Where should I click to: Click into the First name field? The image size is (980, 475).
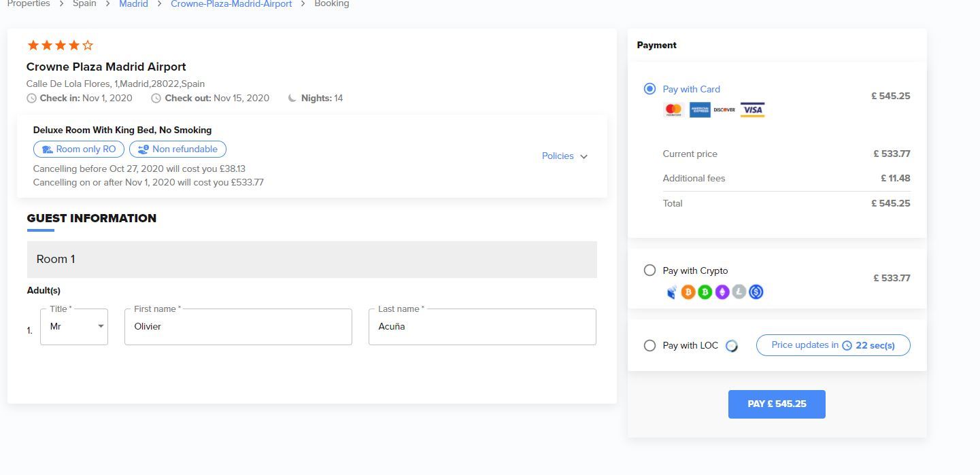238,327
